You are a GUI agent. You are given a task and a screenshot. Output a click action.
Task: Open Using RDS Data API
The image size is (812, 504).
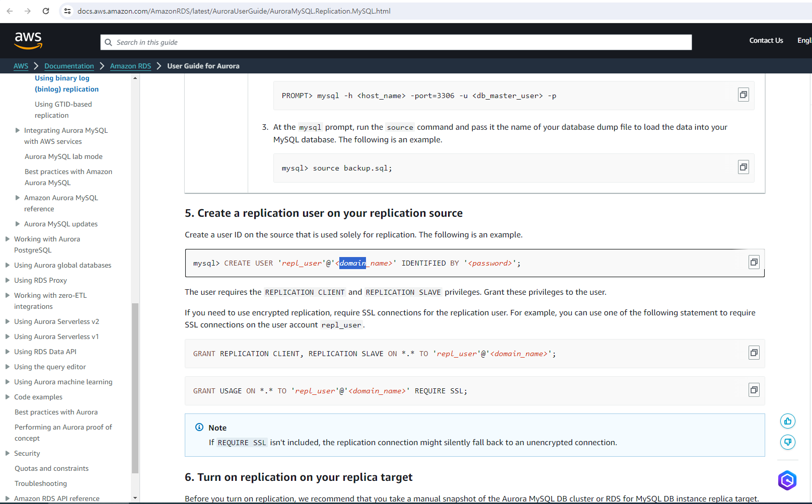(x=45, y=352)
